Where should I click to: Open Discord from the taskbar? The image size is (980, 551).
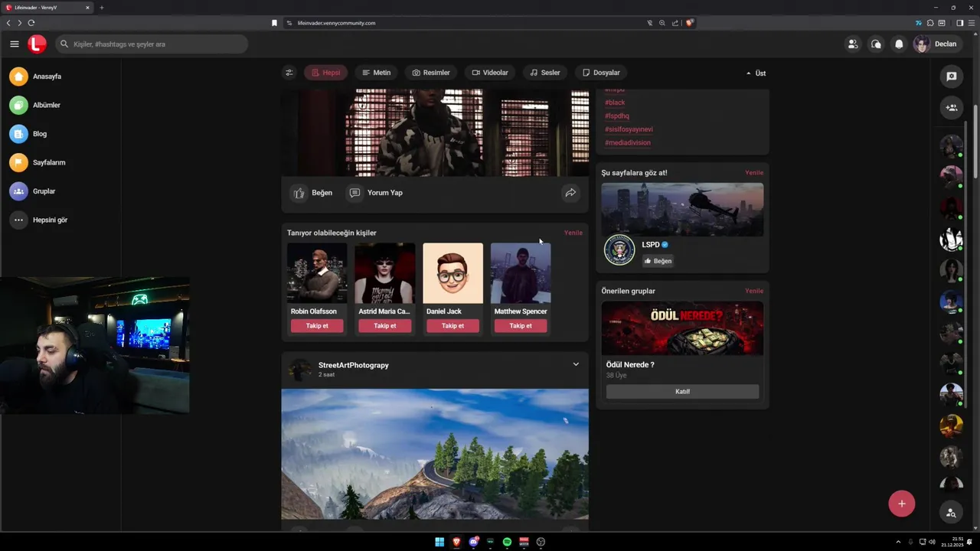474,542
